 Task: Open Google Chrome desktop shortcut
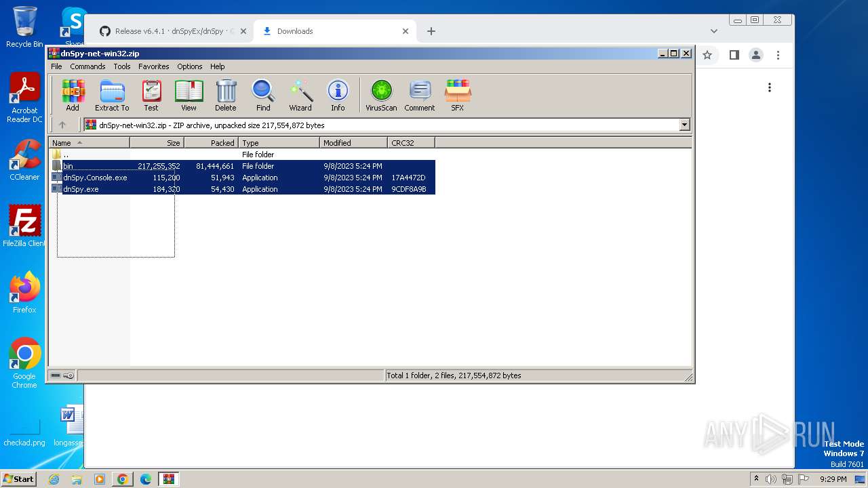24,363
